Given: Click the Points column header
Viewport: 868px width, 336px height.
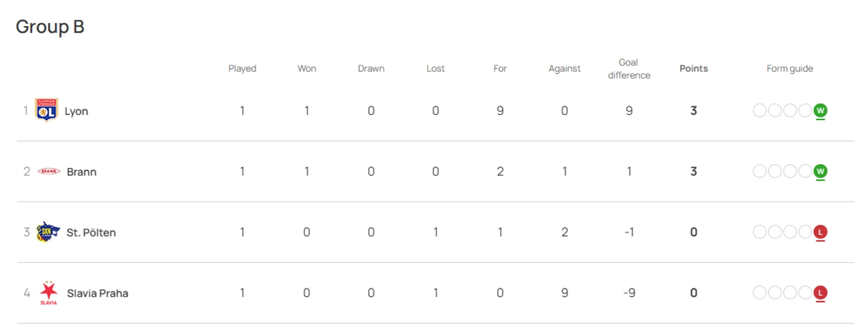Looking at the screenshot, I should coord(693,68).
